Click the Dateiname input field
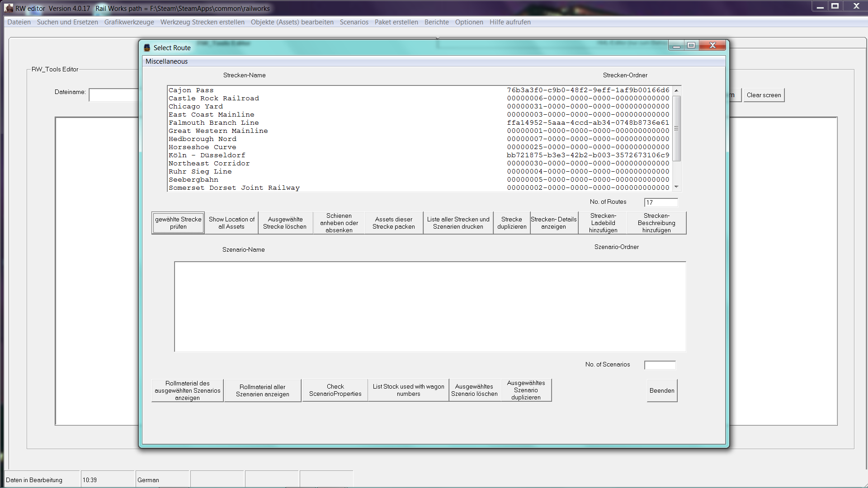 pos(114,95)
